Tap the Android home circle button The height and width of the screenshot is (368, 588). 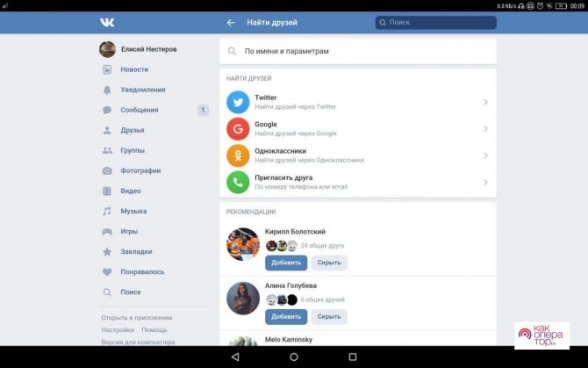(294, 357)
